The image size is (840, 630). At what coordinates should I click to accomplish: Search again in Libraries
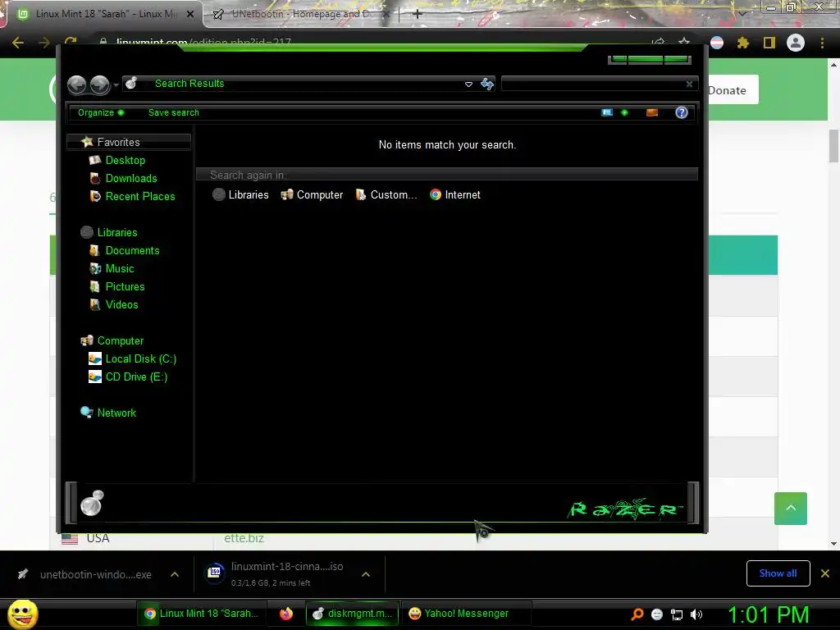[x=240, y=195]
